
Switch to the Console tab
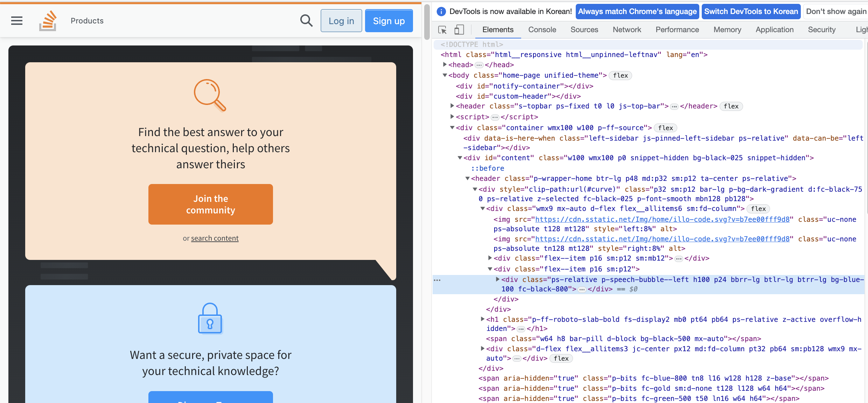542,30
